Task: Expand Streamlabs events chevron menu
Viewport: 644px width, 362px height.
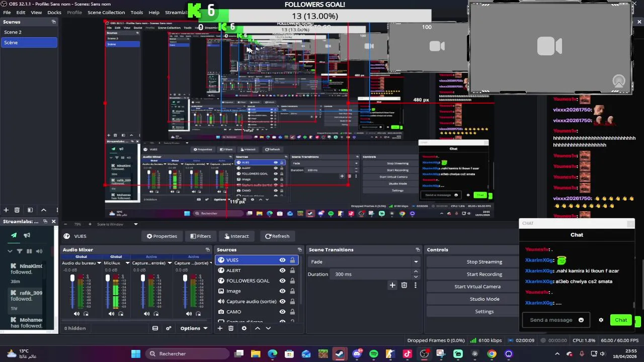Action: [10, 251]
